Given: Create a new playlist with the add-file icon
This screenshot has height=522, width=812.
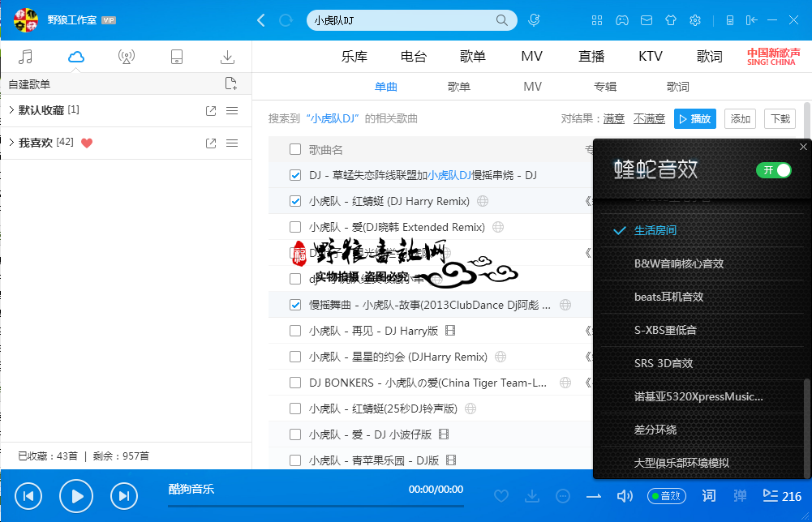Looking at the screenshot, I should [231, 83].
